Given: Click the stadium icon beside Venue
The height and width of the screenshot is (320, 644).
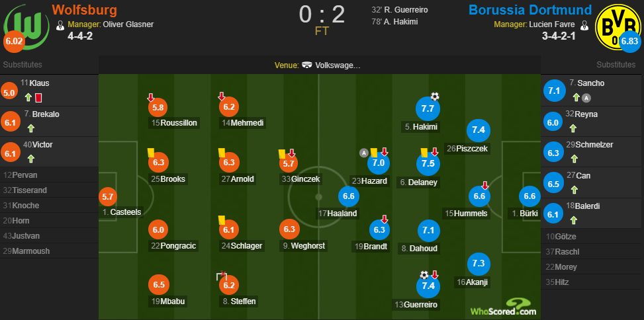Looking at the screenshot, I should click(x=307, y=65).
